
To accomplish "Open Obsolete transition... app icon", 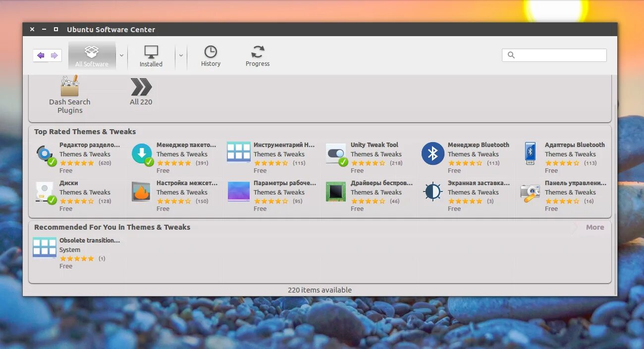I will pos(45,248).
